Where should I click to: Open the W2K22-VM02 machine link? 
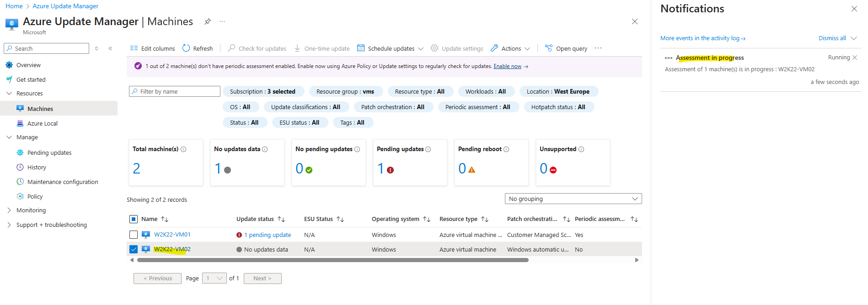pos(172,249)
